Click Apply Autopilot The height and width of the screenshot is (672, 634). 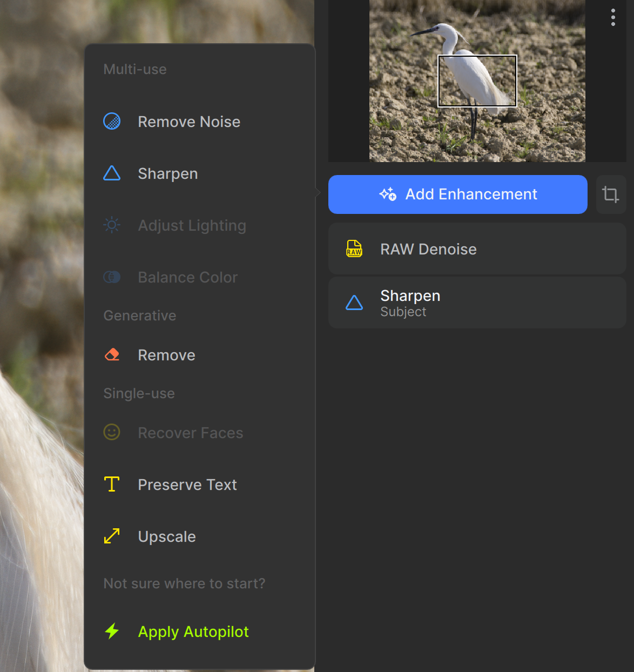point(200,631)
